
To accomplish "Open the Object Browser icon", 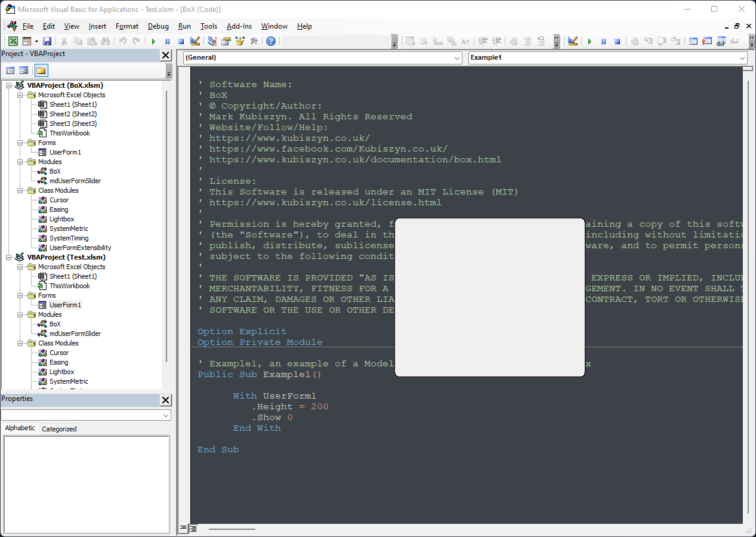I will (x=240, y=41).
